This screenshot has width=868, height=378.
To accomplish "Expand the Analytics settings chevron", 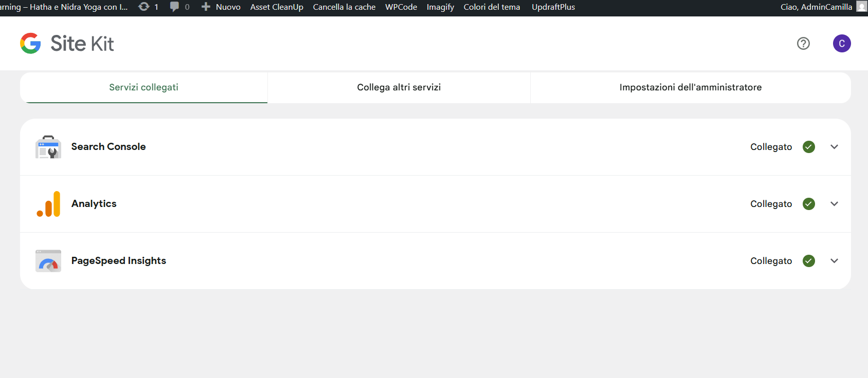I will pyautogui.click(x=834, y=204).
